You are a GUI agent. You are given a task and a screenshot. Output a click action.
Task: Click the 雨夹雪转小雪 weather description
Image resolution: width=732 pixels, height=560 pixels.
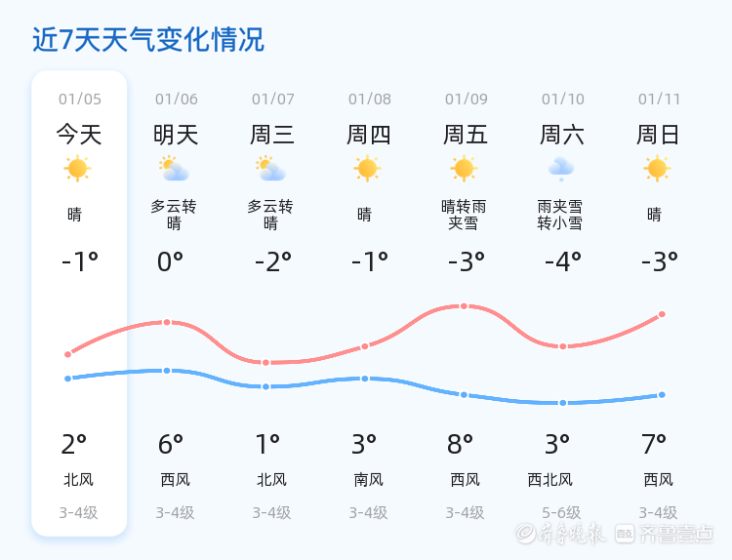click(560, 215)
